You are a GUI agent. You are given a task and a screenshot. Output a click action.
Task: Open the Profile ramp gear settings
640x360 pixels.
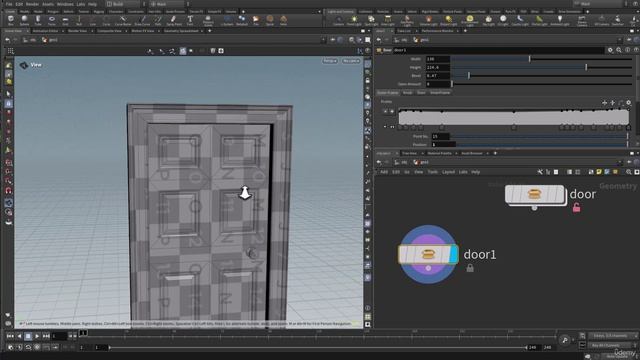[x=629, y=103]
